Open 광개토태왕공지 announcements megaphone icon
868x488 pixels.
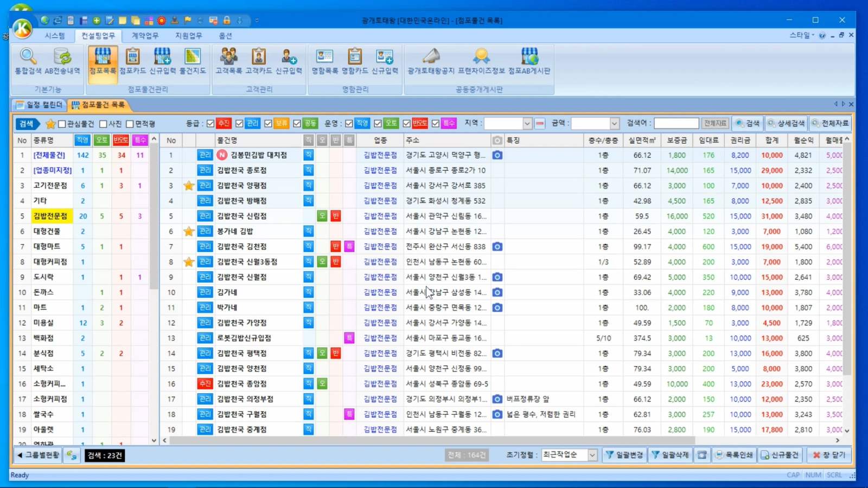[431, 61]
